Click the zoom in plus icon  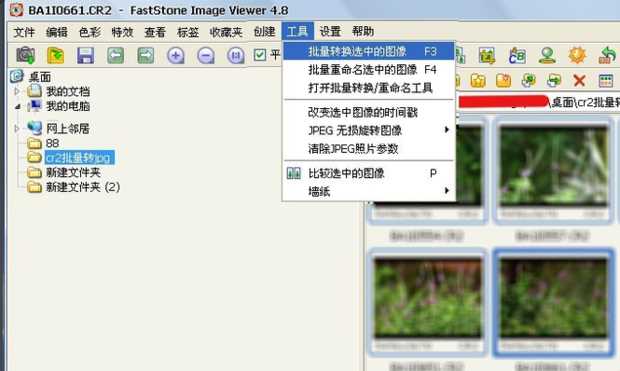pos(176,55)
